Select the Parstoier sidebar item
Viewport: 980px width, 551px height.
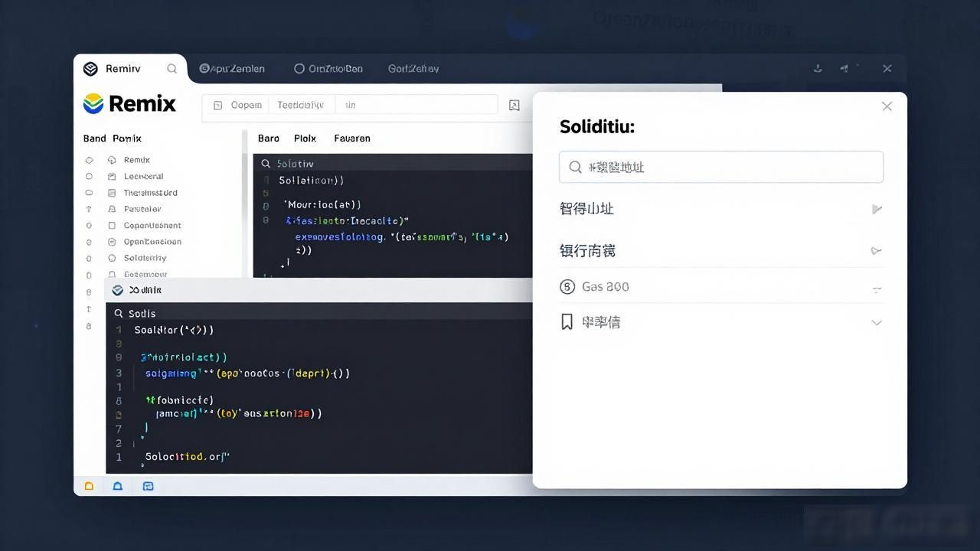pyautogui.click(x=142, y=209)
